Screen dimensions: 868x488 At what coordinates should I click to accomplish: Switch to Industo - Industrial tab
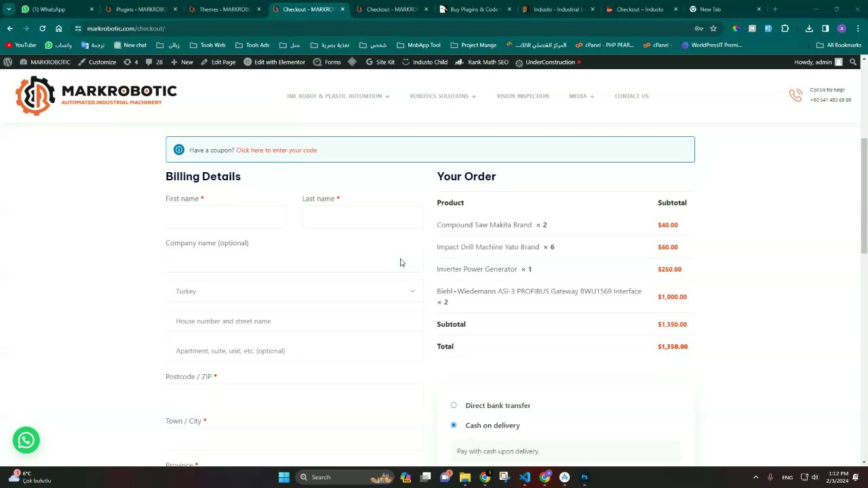(559, 9)
